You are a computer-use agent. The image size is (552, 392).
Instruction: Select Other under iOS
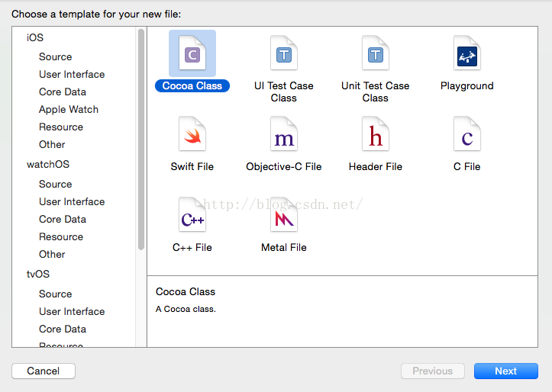coord(52,144)
